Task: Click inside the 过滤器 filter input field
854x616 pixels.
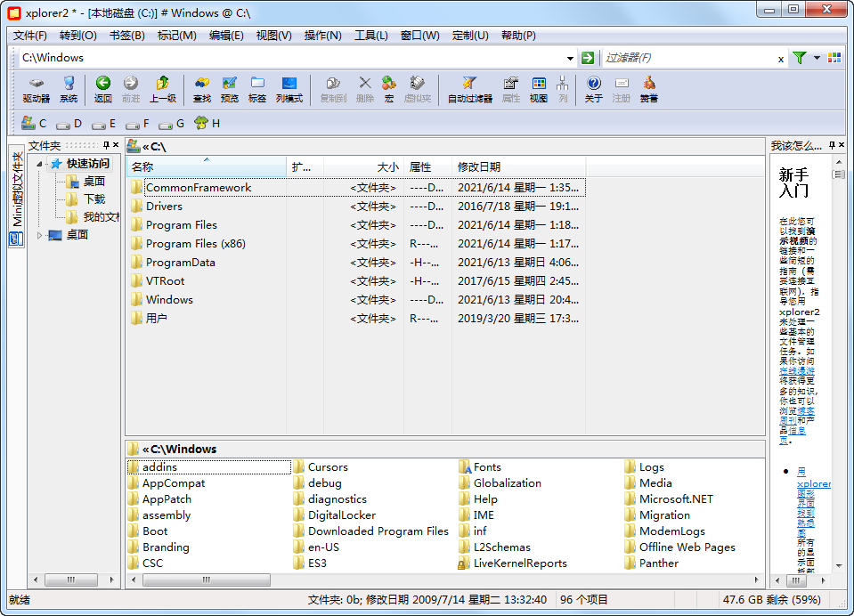Action: (688, 58)
